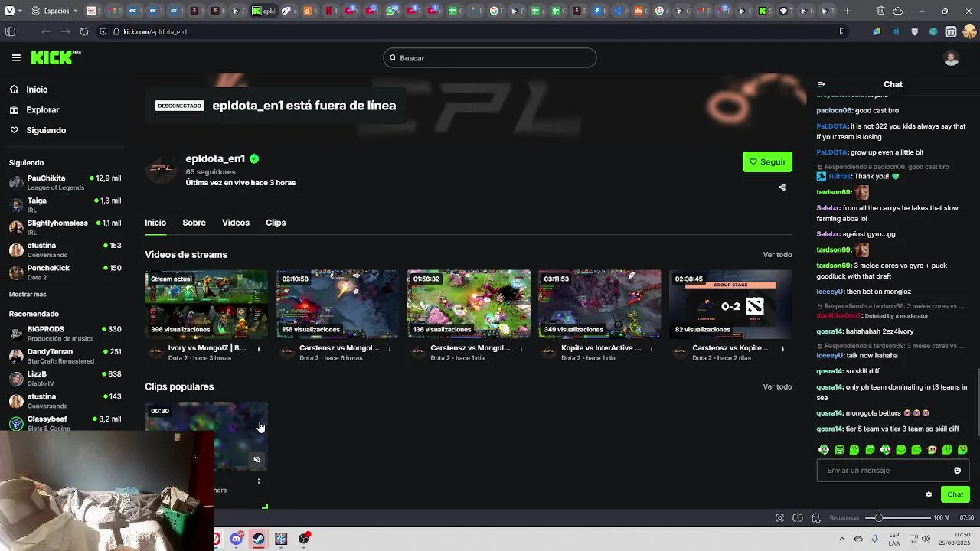Open chat settings gear icon

929,494
